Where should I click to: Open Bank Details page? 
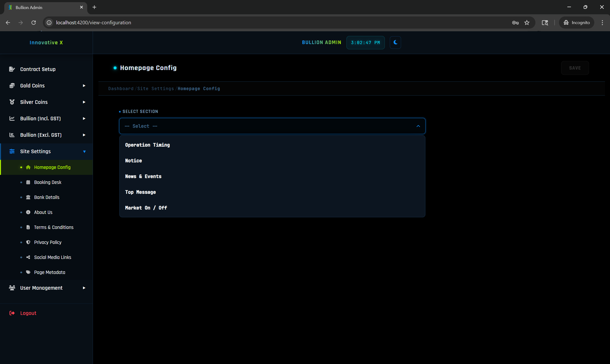point(46,197)
